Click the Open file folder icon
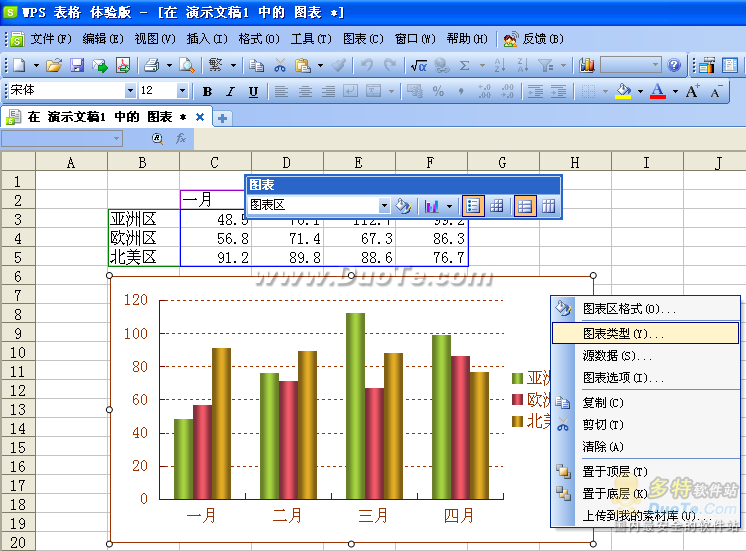 click(x=54, y=65)
